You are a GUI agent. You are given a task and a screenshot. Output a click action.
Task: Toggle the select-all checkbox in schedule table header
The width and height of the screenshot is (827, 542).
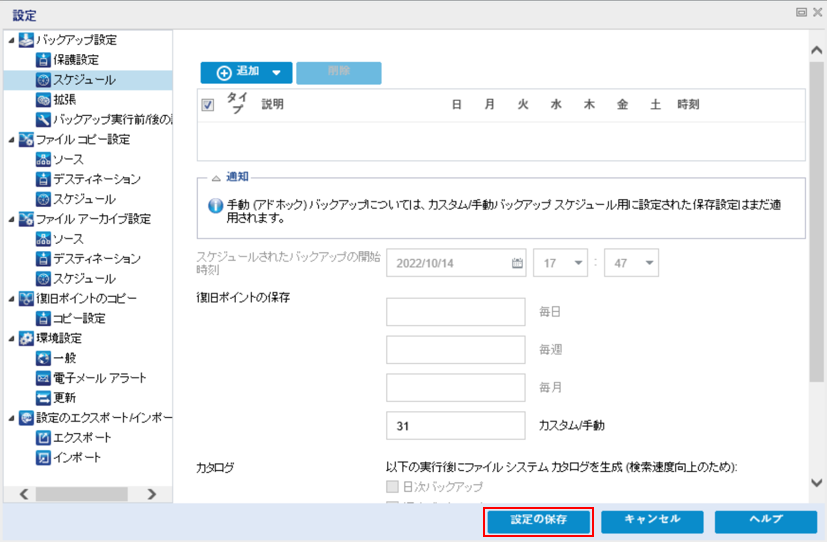coord(208,105)
